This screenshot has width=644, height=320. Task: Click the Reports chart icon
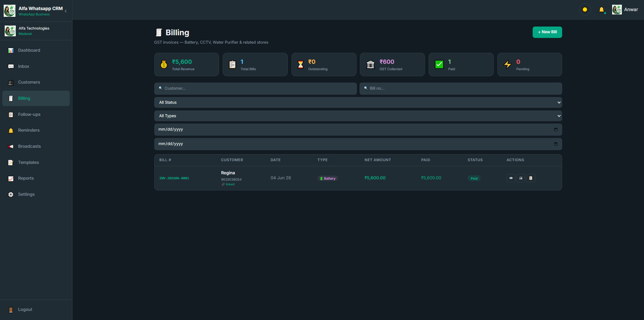(11, 179)
